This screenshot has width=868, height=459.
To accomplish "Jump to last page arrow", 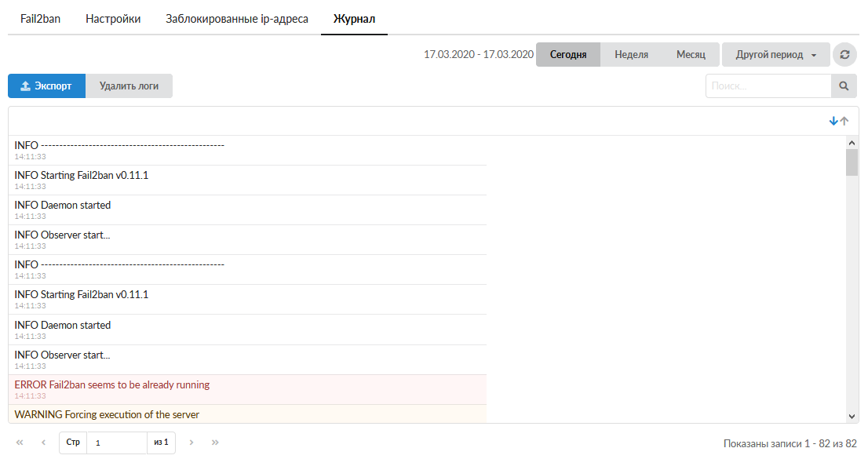I will (x=215, y=443).
